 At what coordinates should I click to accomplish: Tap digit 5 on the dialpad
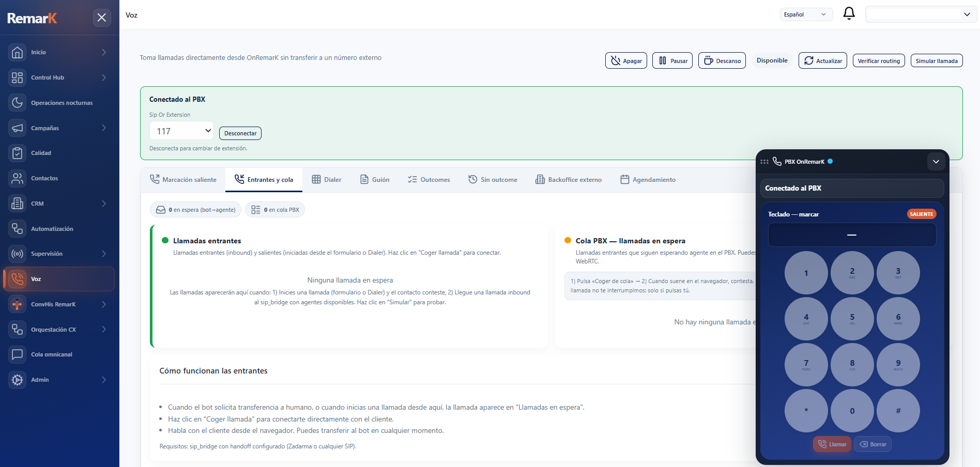852,319
